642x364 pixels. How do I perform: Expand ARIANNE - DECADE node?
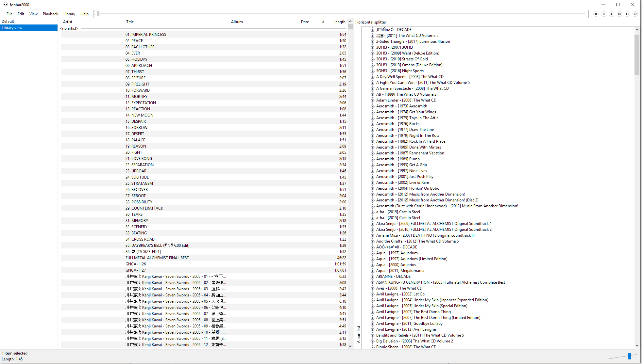tap(372, 277)
